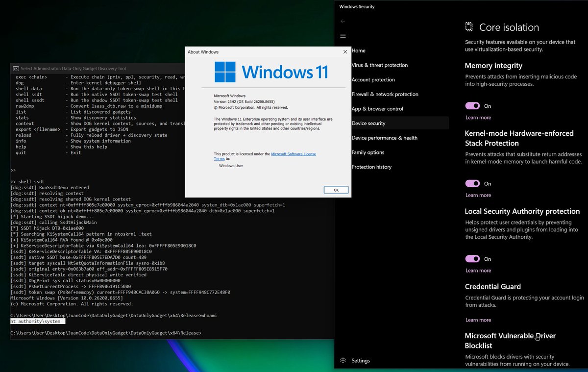Click 'Windows User' licensee text

[231, 166]
